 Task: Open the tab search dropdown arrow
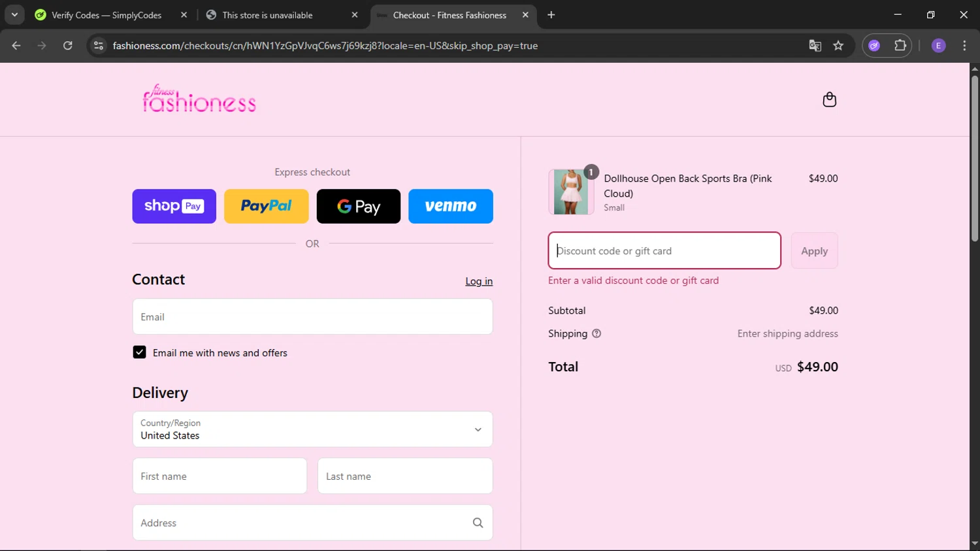pyautogui.click(x=14, y=15)
